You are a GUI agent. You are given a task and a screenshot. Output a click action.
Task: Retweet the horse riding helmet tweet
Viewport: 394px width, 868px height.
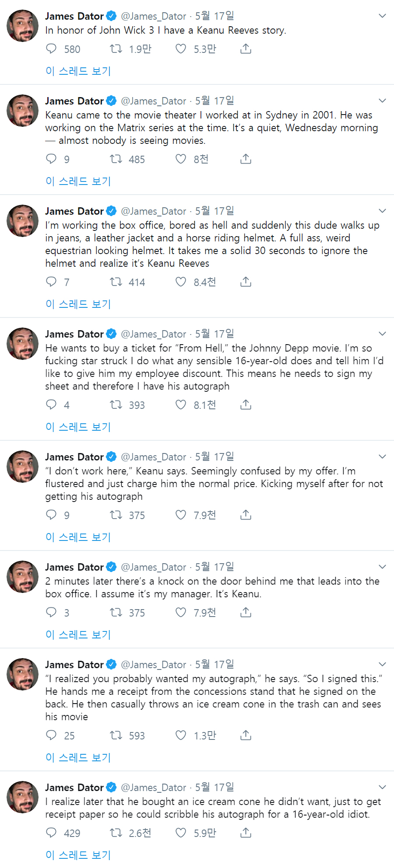(116, 282)
